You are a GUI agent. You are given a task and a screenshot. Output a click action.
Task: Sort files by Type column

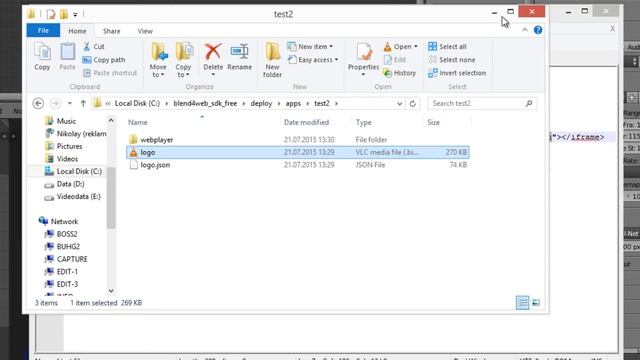point(363,122)
